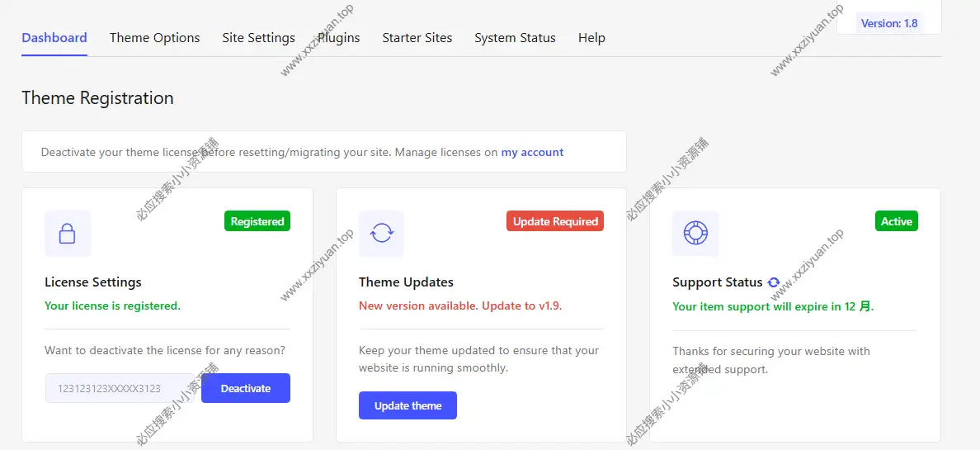Click the green Active support badge

(x=896, y=221)
